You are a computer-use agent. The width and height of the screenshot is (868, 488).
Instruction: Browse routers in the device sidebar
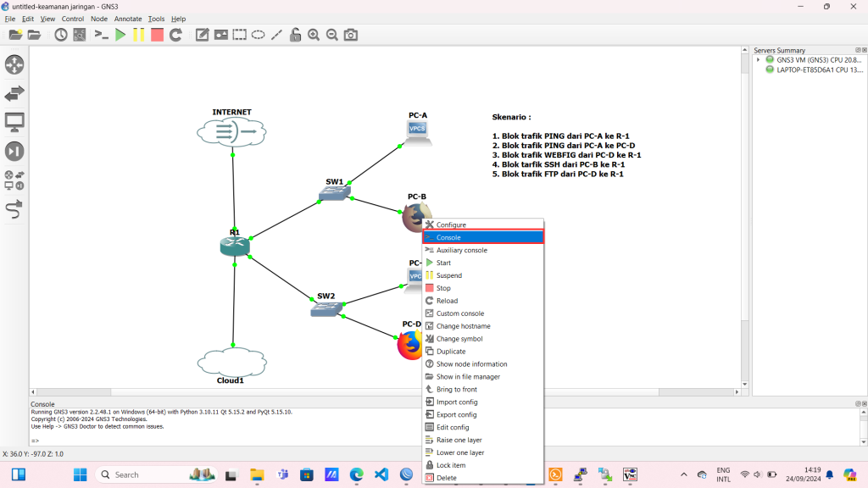point(14,64)
